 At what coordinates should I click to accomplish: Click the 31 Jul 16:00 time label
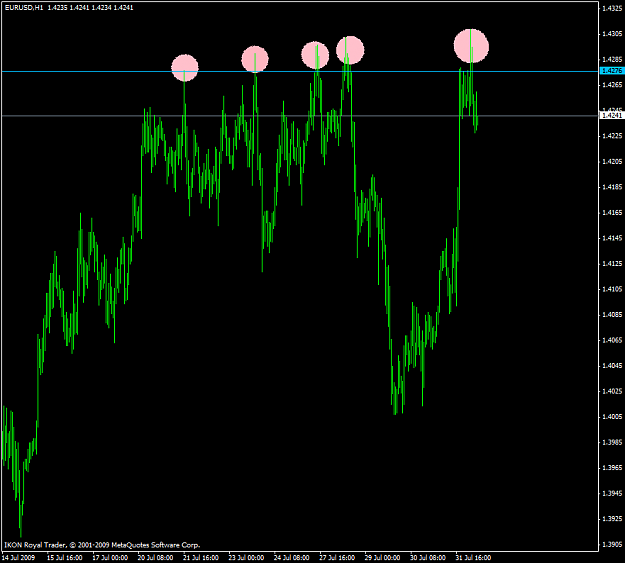click(474, 557)
